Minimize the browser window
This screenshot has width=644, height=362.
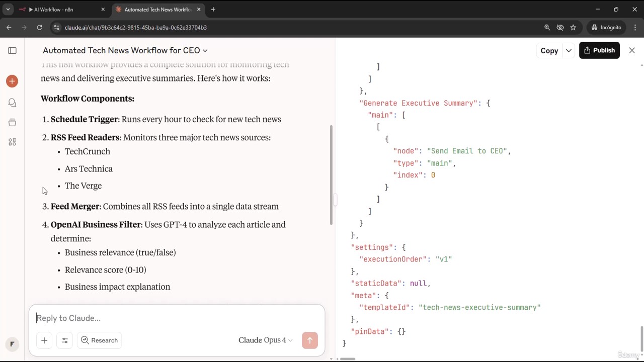pos(597,9)
